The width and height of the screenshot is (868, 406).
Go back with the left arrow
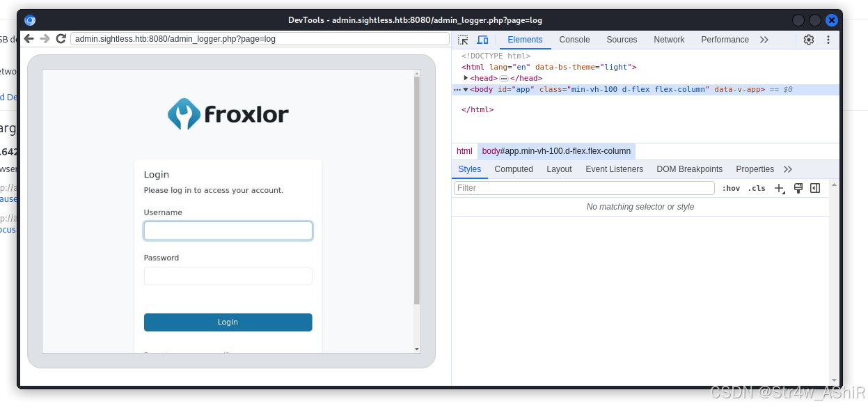pos(29,39)
